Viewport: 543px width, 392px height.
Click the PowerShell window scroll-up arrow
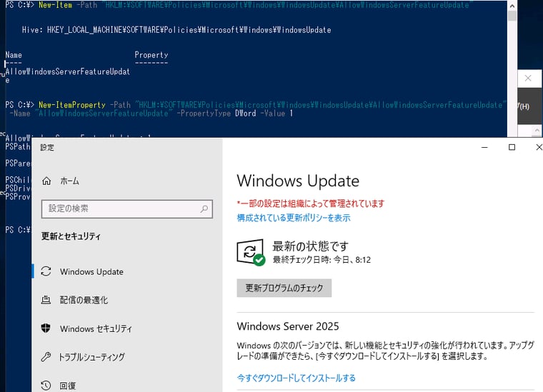(512, 5)
